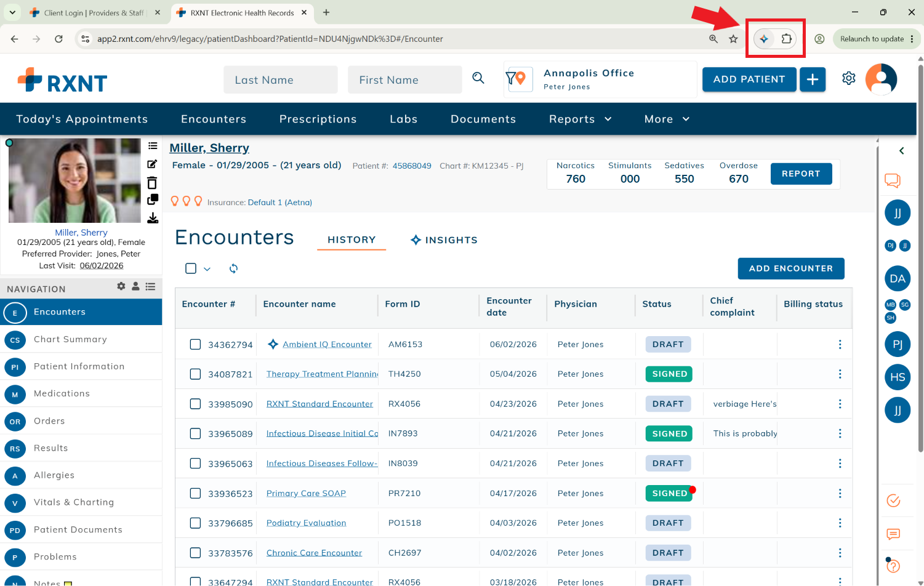Open the tasks checkmark icon in sidebar
This screenshot has height=586, width=924.
point(893,500)
